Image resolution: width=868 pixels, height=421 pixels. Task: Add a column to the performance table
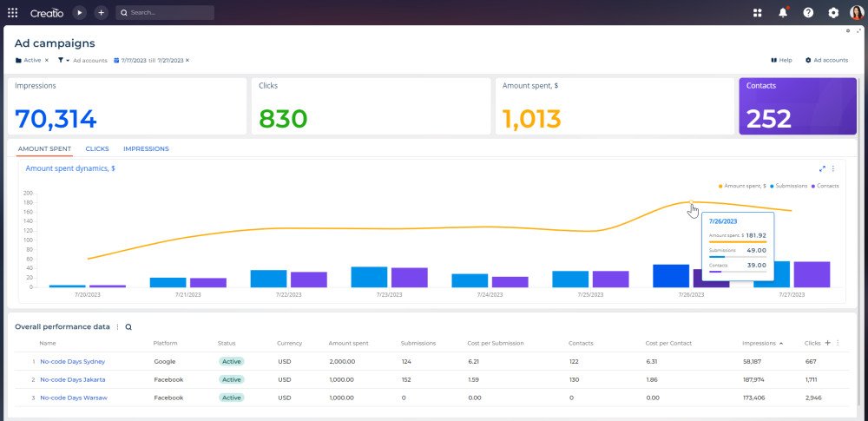[x=827, y=343]
